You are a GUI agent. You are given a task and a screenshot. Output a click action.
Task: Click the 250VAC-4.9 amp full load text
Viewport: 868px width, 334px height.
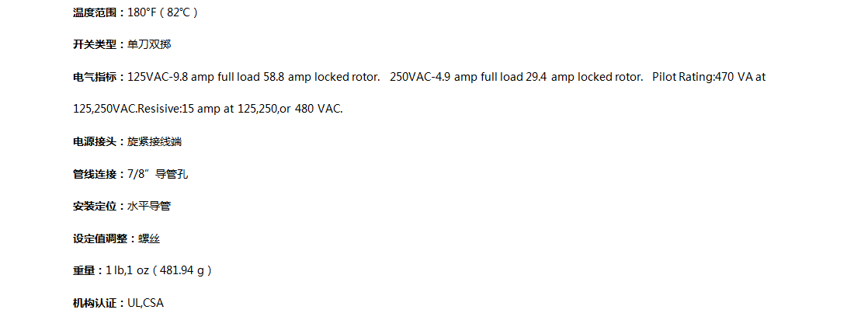pos(457,77)
